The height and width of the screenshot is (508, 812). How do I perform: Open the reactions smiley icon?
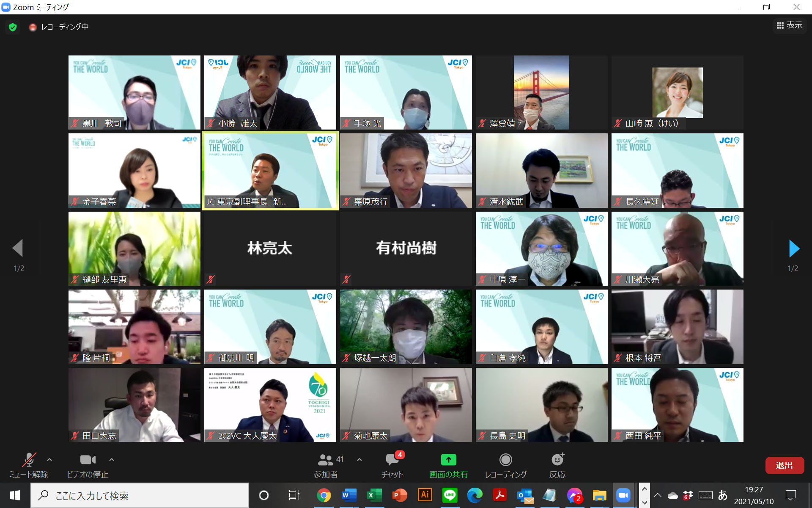point(557,460)
